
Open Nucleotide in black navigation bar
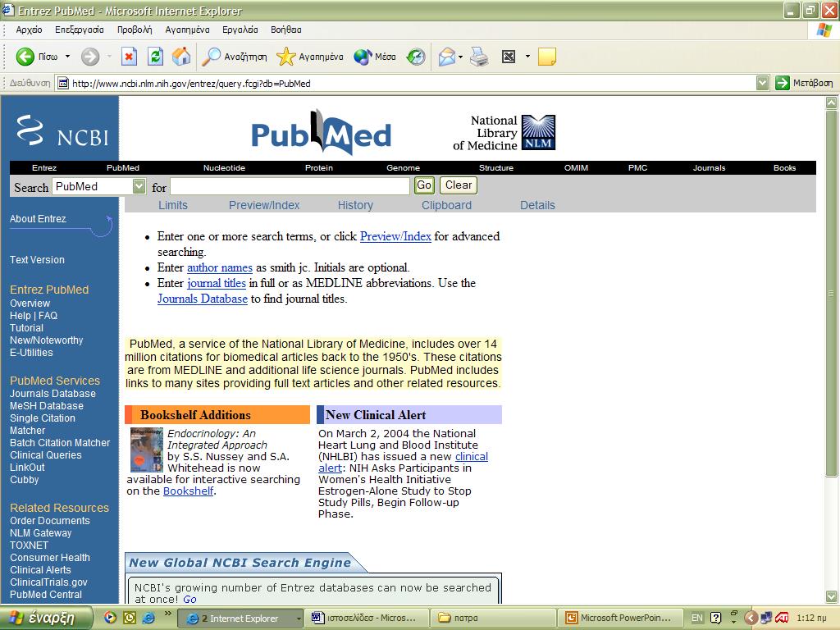224,167
